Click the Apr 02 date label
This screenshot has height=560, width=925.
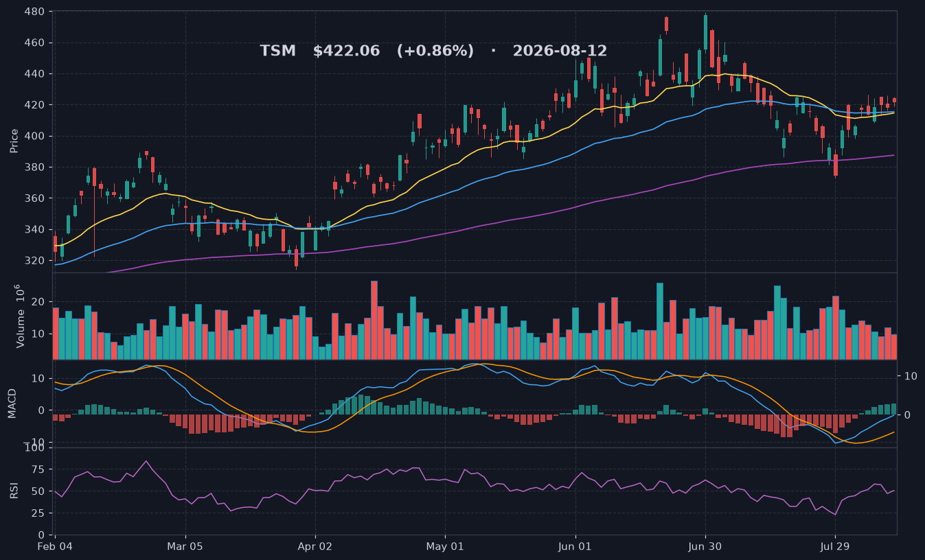coord(315,548)
